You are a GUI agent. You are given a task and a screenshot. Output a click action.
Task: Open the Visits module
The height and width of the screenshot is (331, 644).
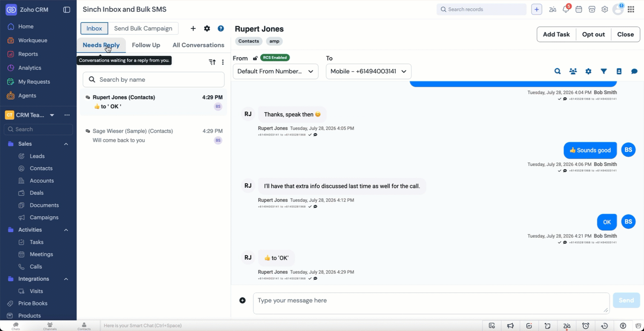(36, 291)
